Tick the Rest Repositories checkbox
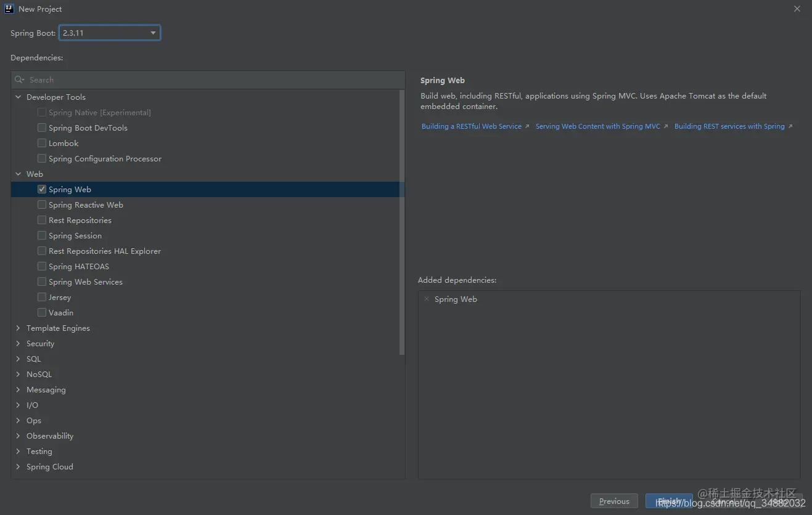Image resolution: width=812 pixels, height=515 pixels. 42,220
